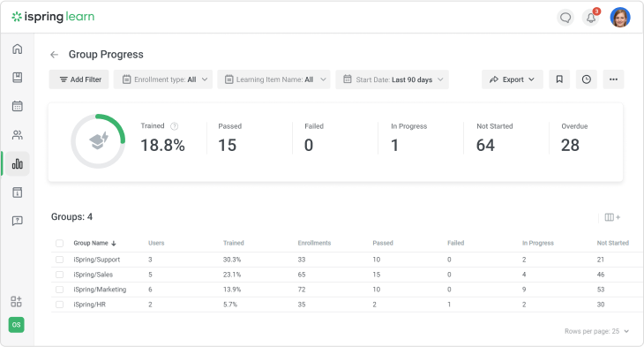Toggle the select-all groups checkbox
This screenshot has width=644, height=347.
[60, 244]
